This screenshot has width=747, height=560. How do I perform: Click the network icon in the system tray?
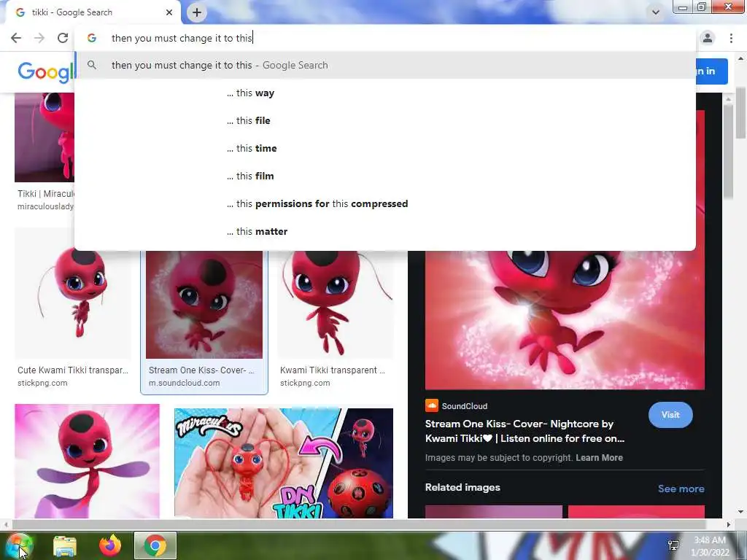click(673, 545)
